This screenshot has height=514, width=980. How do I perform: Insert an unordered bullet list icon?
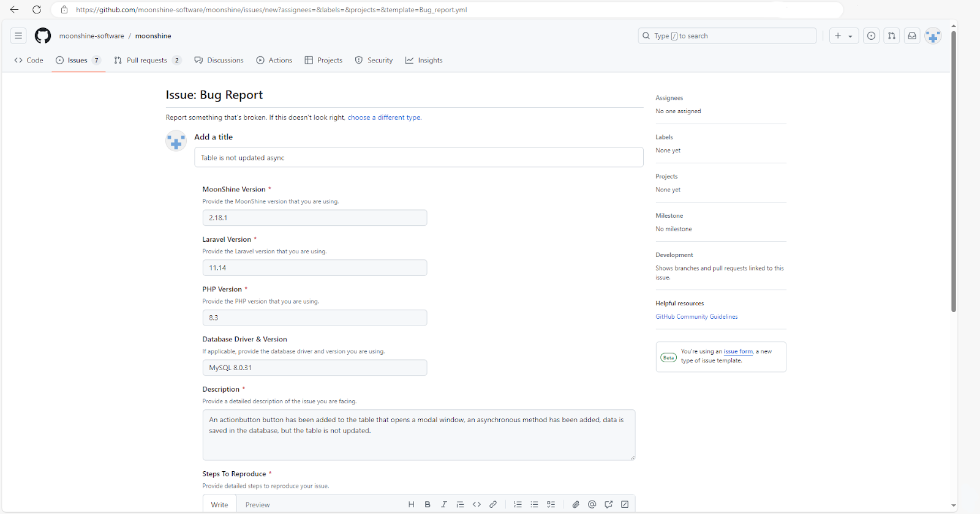pos(534,504)
